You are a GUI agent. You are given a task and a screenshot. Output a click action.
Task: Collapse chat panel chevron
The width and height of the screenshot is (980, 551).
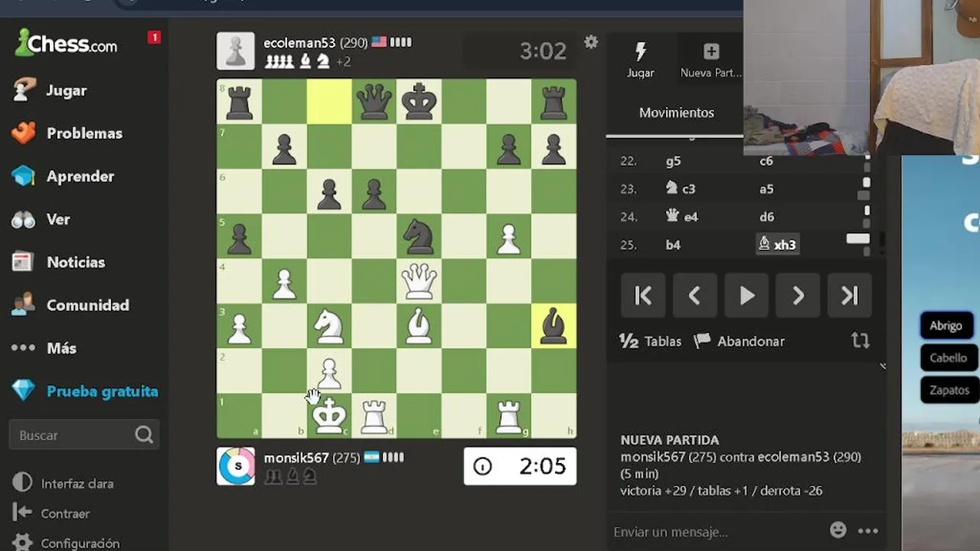tap(882, 366)
